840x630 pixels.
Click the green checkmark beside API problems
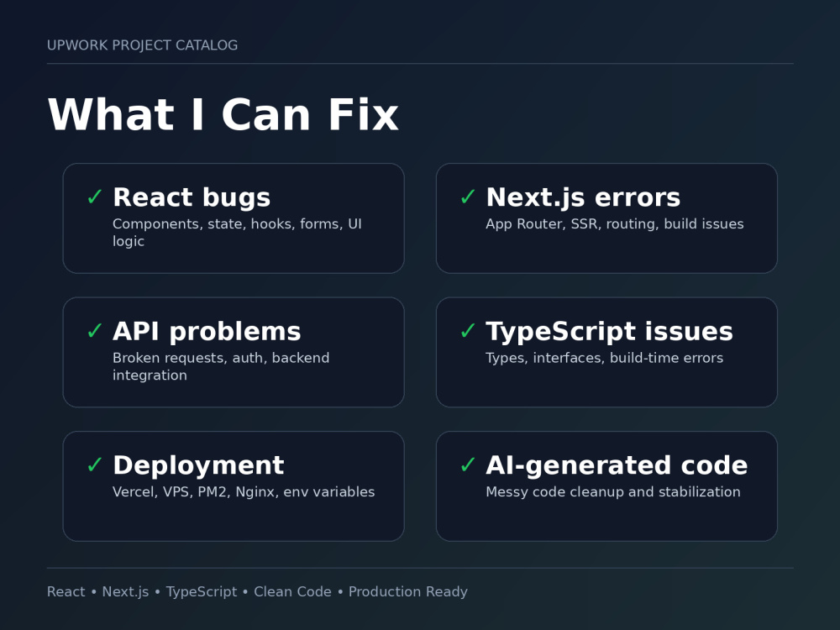(95, 330)
